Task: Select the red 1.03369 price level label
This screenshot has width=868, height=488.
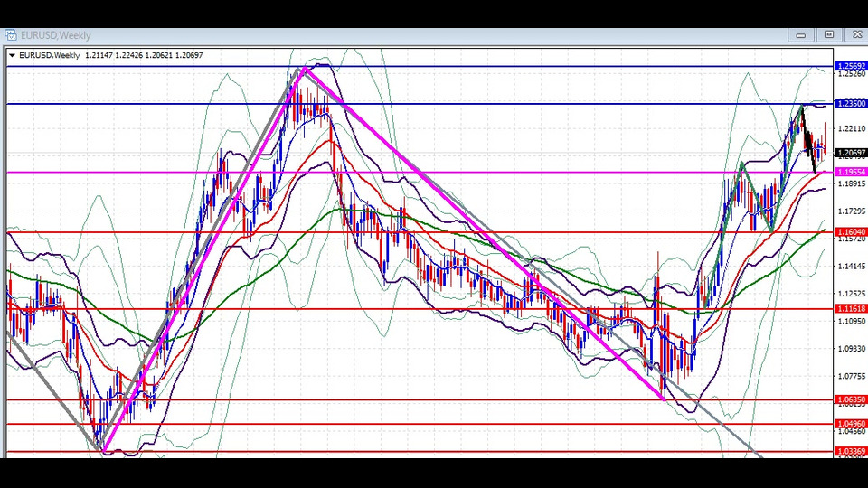Action: coord(851,452)
